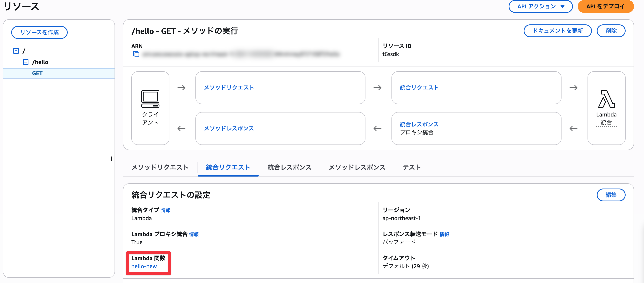
Task: Click the True value under Lambda プロキシ統合
Action: tap(137, 242)
